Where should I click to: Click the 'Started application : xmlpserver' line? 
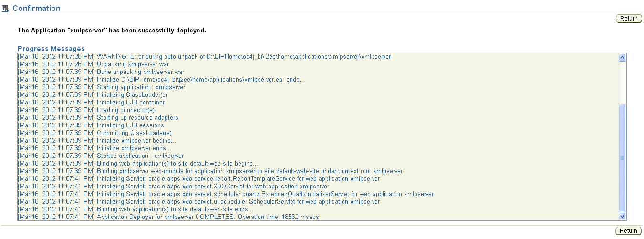[x=101, y=156]
